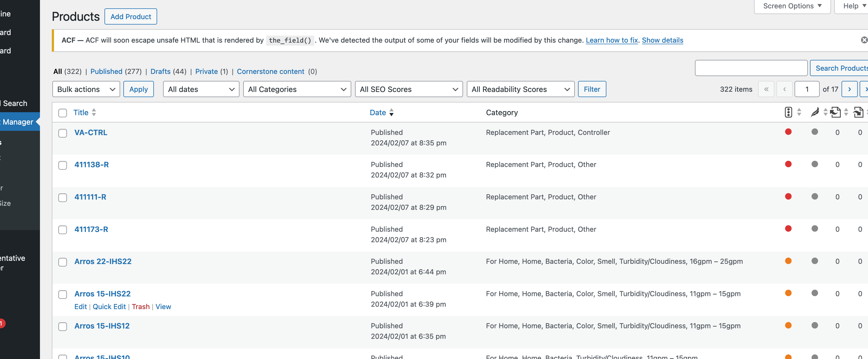Check the Arros 15-IHS22 product checkbox

pos(63,295)
